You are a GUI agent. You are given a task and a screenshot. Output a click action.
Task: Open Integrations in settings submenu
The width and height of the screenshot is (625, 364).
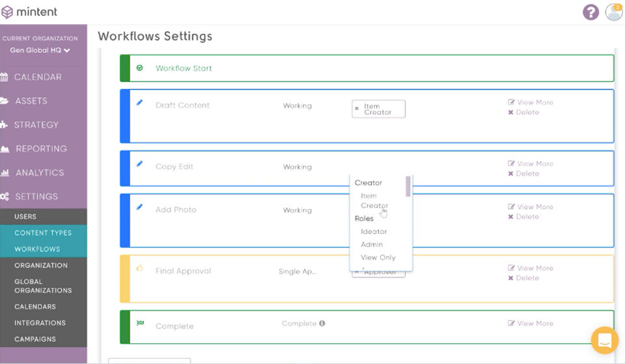40,323
